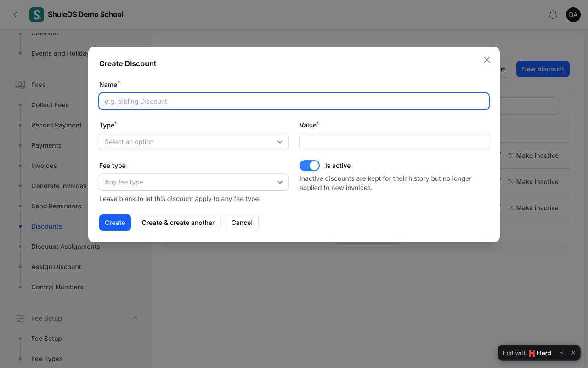
Task: Click the ShuleOS Demo School title
Action: (x=85, y=15)
